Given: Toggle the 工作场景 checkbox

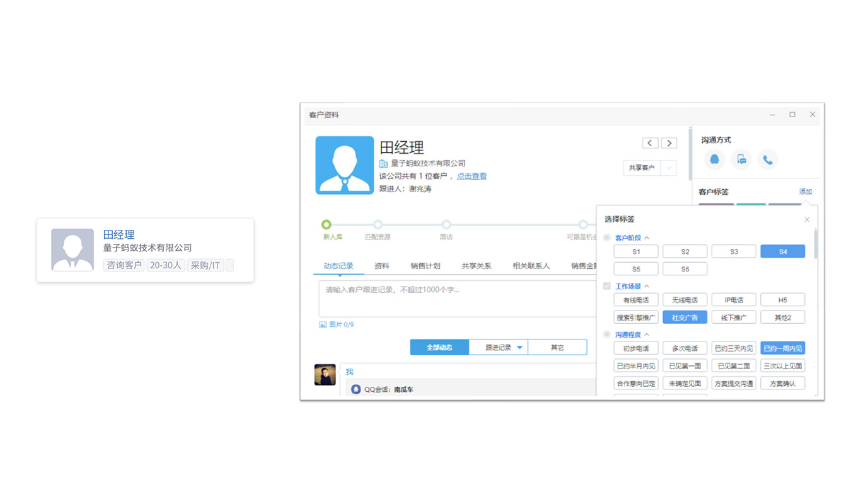Looking at the screenshot, I should click(x=606, y=286).
